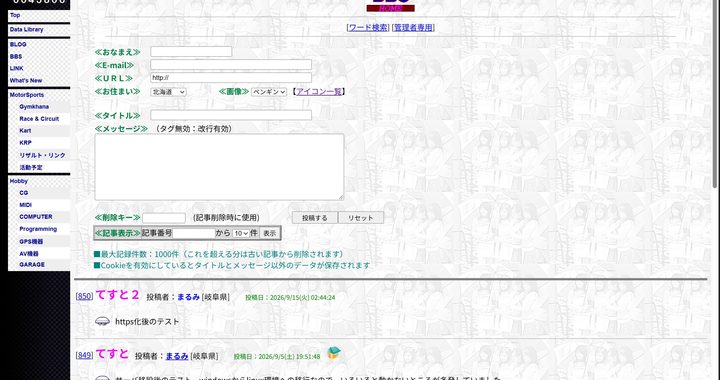The width and height of the screenshot is (720, 380).
Task: Open the アイコン一覧 icon list link
Action: click(x=319, y=91)
